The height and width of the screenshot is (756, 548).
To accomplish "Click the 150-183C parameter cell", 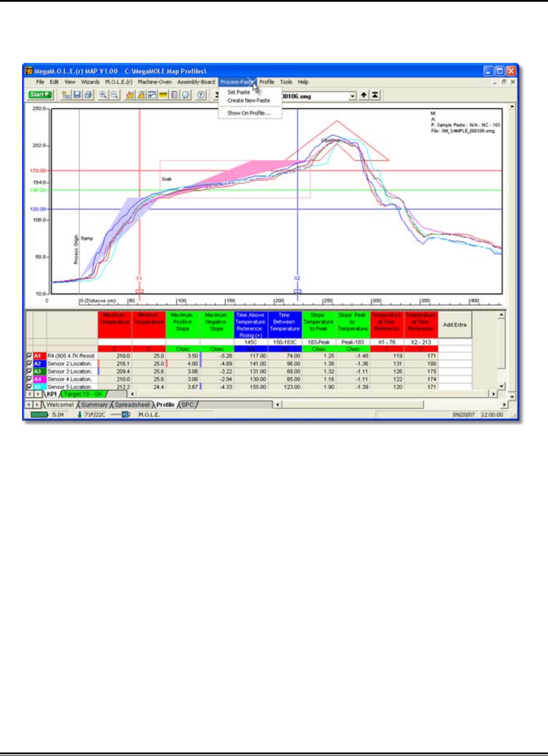I will coord(284,342).
